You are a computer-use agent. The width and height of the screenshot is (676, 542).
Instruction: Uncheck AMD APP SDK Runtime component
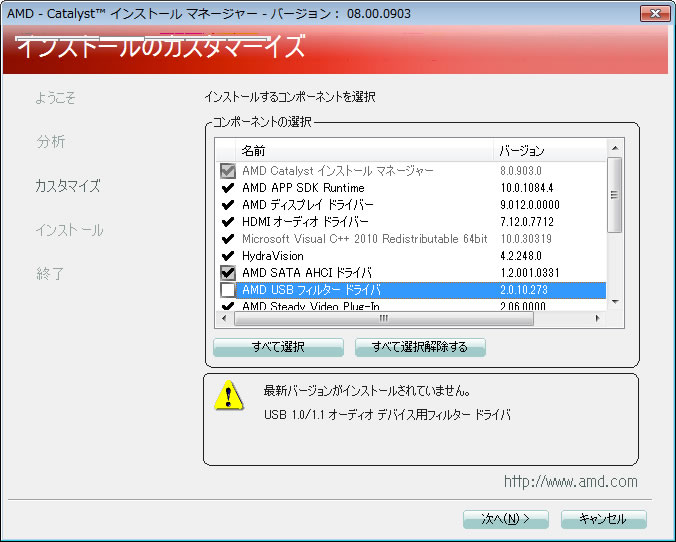[x=228, y=188]
